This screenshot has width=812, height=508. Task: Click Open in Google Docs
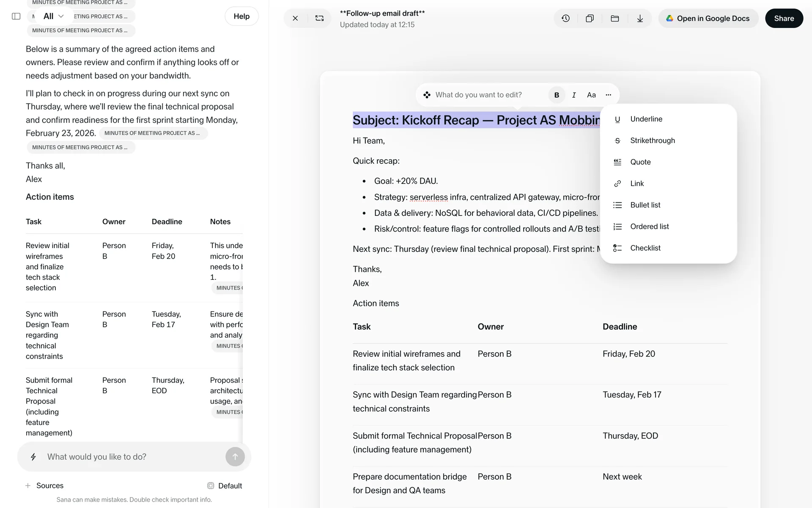coord(708,19)
